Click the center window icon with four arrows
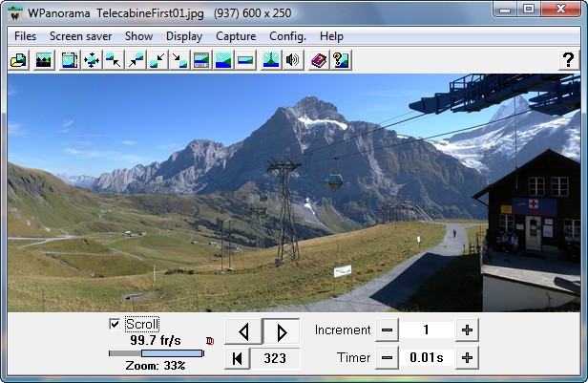The height and width of the screenshot is (383, 588). (x=92, y=60)
